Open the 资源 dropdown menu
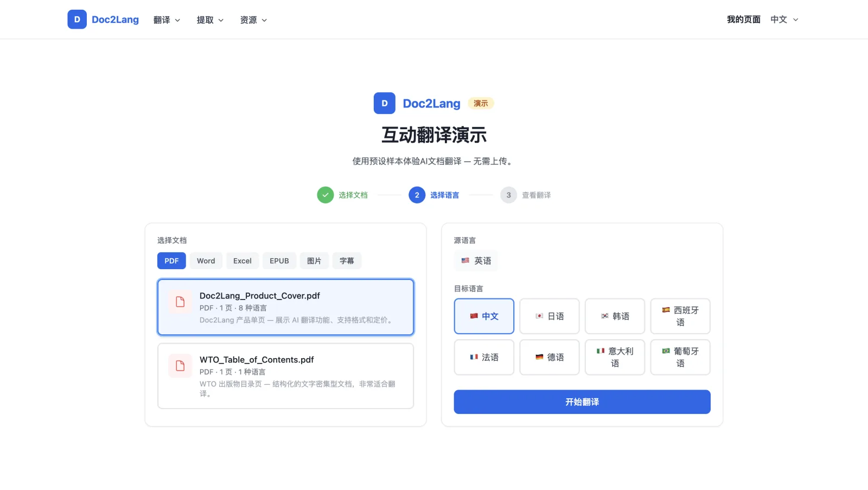868x490 pixels. pyautogui.click(x=253, y=20)
